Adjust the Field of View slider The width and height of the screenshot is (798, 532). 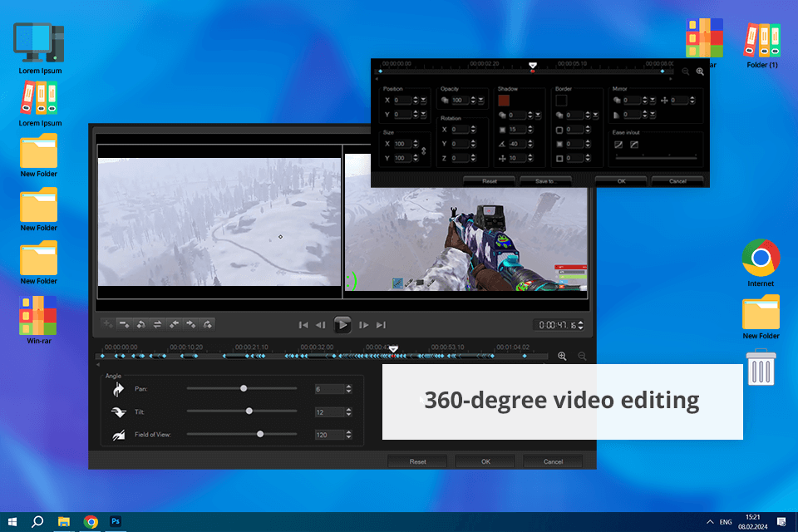pos(260,434)
